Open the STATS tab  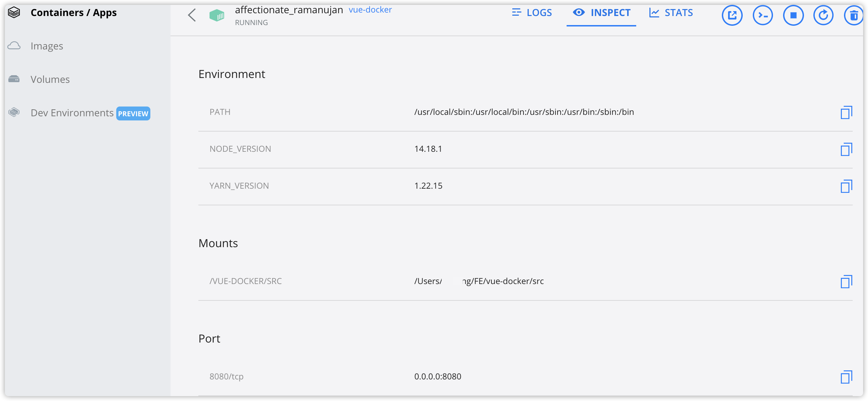coord(671,13)
